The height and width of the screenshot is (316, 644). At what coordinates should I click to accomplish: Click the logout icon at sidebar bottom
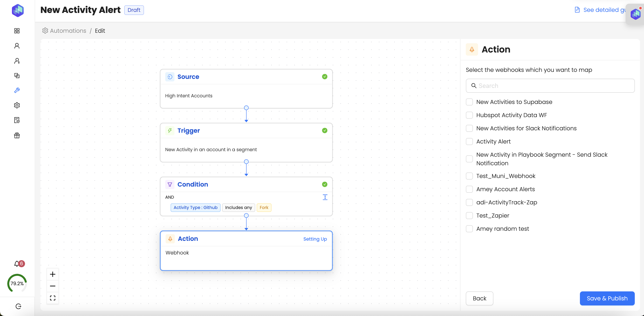[x=18, y=306]
